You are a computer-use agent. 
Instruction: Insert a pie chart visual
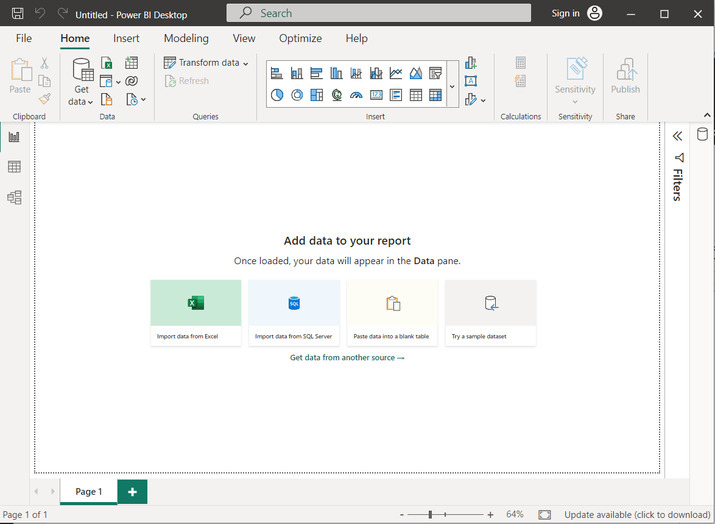click(x=277, y=95)
